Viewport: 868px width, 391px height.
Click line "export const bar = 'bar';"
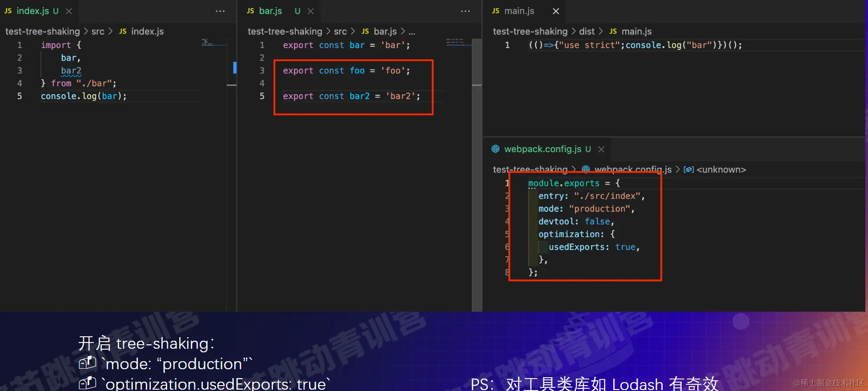point(346,45)
